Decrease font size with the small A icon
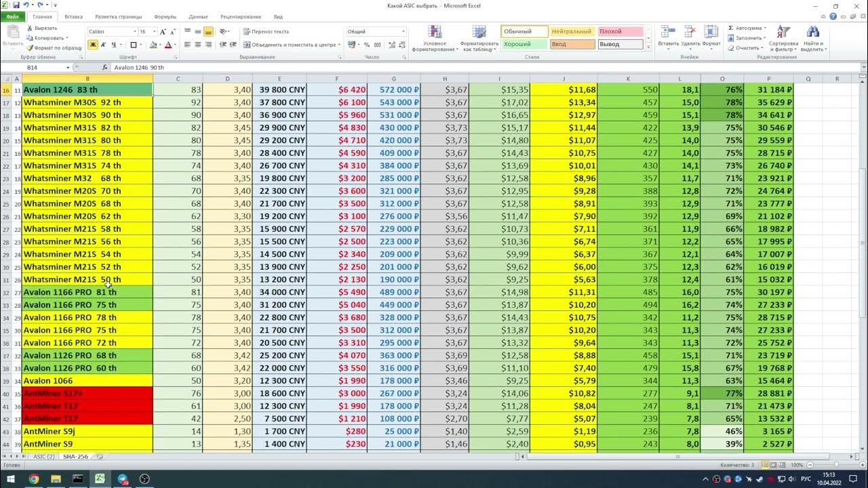 [x=173, y=32]
